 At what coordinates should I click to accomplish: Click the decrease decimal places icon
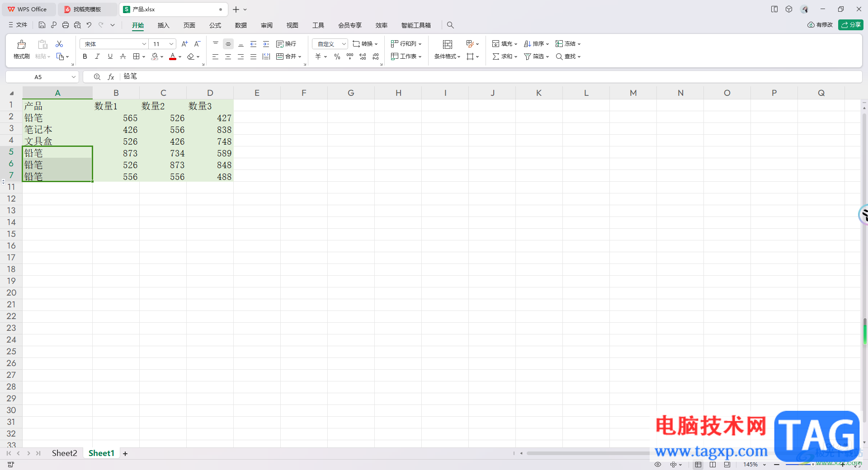[x=375, y=56]
